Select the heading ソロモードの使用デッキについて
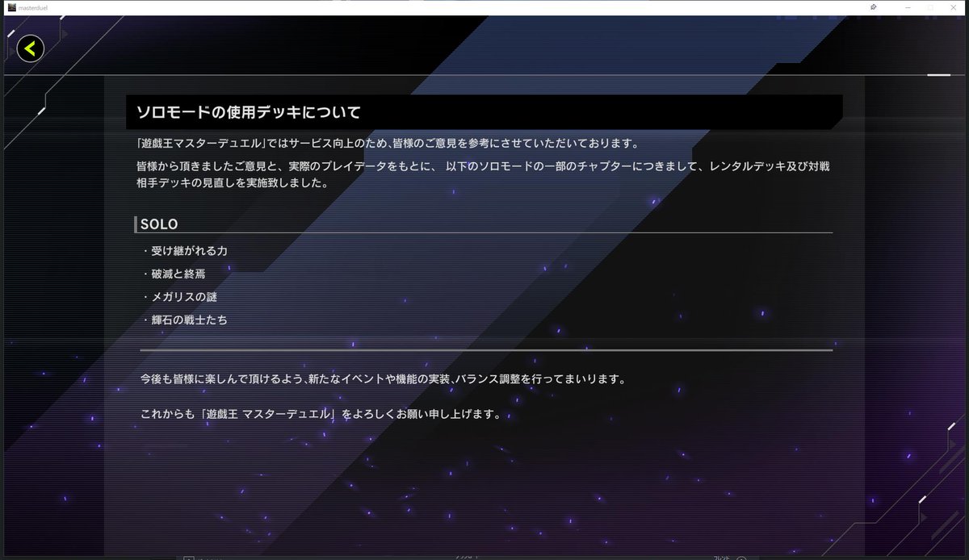The image size is (969, 560). (x=248, y=111)
